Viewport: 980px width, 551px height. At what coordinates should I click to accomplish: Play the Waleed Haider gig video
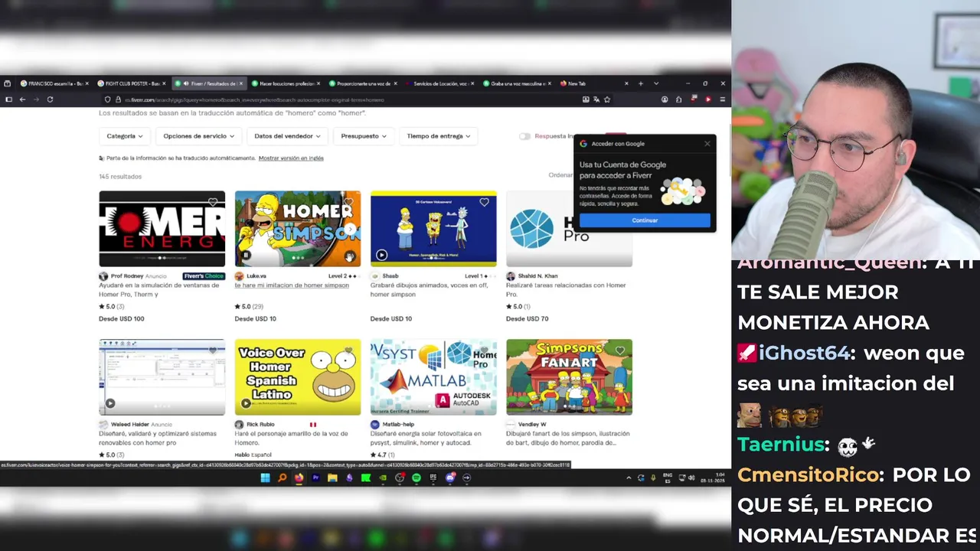pos(109,403)
